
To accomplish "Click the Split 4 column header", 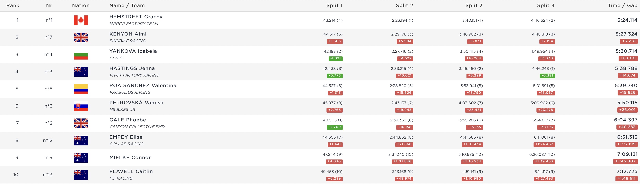I will point(546,5).
